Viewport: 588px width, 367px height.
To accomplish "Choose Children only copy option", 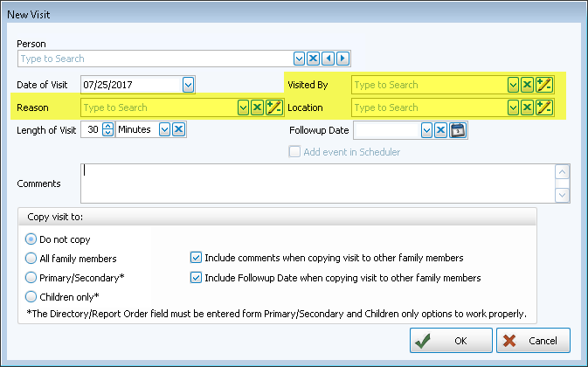I will [31, 297].
